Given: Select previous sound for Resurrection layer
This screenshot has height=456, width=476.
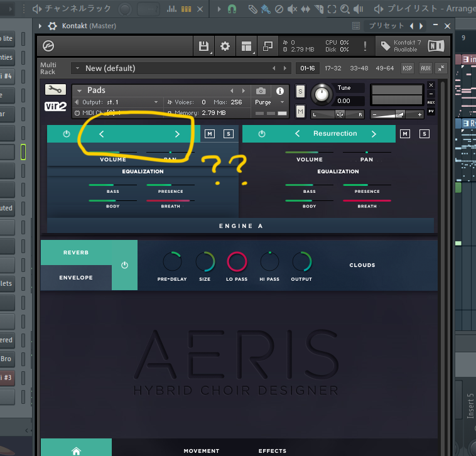Looking at the screenshot, I should 298,134.
